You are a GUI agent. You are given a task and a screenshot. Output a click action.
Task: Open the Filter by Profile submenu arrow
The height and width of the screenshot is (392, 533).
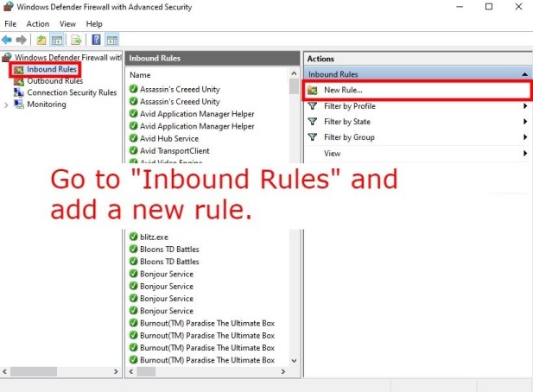pyautogui.click(x=525, y=106)
